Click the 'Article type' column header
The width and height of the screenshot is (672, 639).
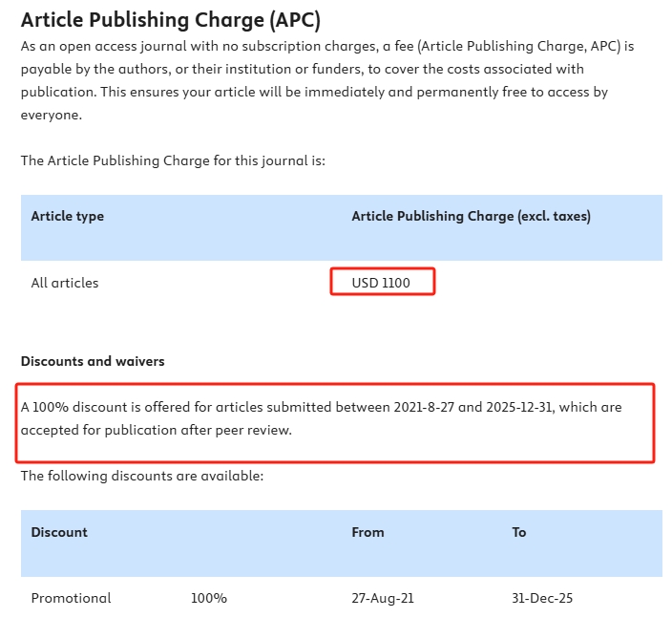68,217
